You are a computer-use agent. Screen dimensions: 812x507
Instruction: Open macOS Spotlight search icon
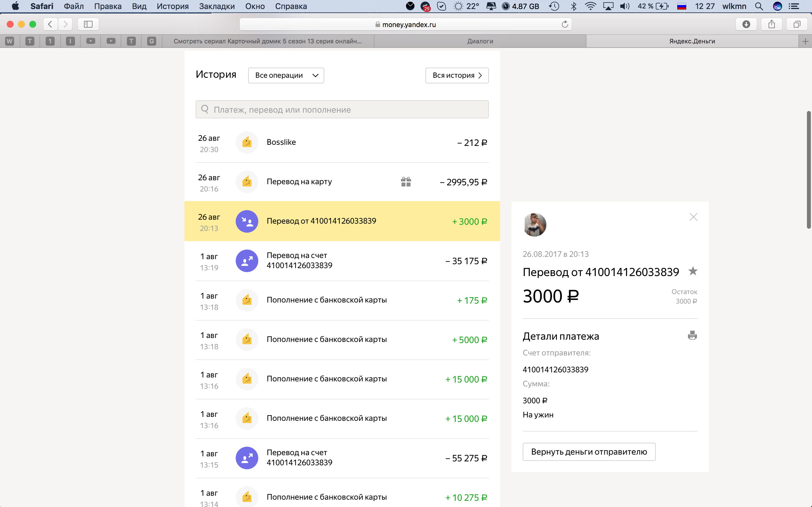[759, 6]
